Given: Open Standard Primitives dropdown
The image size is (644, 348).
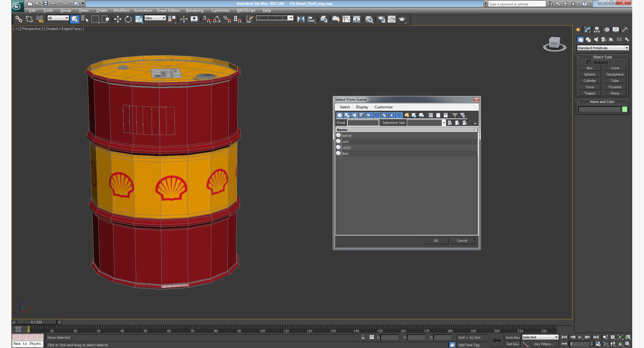Looking at the screenshot, I should click(x=603, y=48).
